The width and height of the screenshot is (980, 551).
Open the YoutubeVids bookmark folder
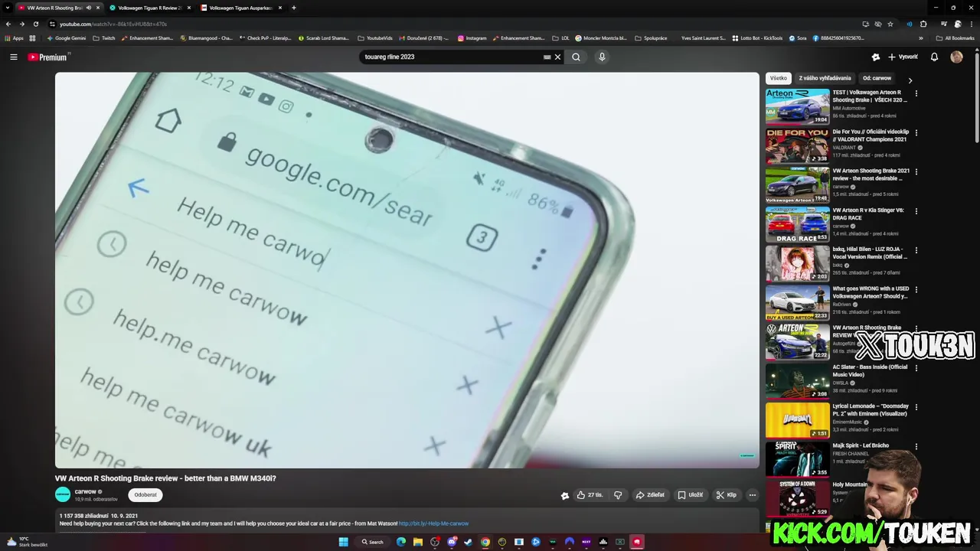click(375, 37)
